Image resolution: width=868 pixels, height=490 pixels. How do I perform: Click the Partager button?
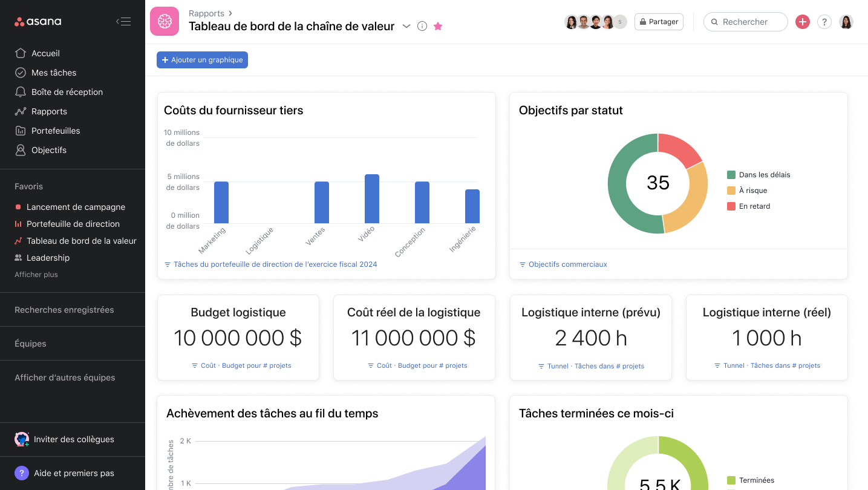659,22
